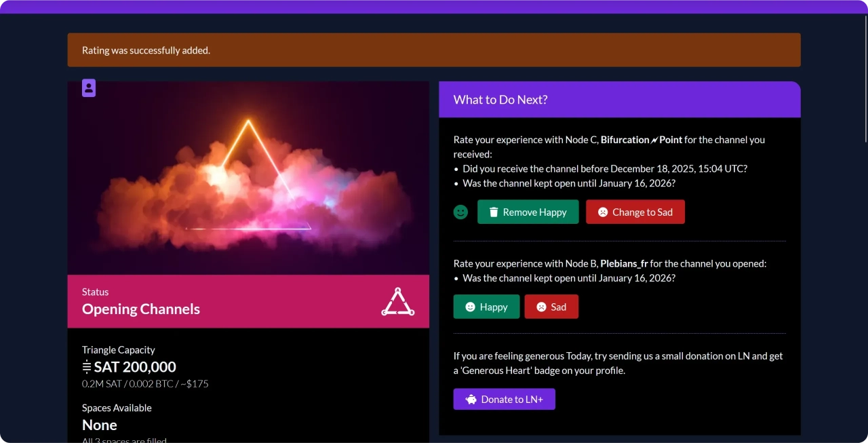Click the 'None' value under Spaces Available
Viewport: 868px width, 443px height.
pos(100,425)
